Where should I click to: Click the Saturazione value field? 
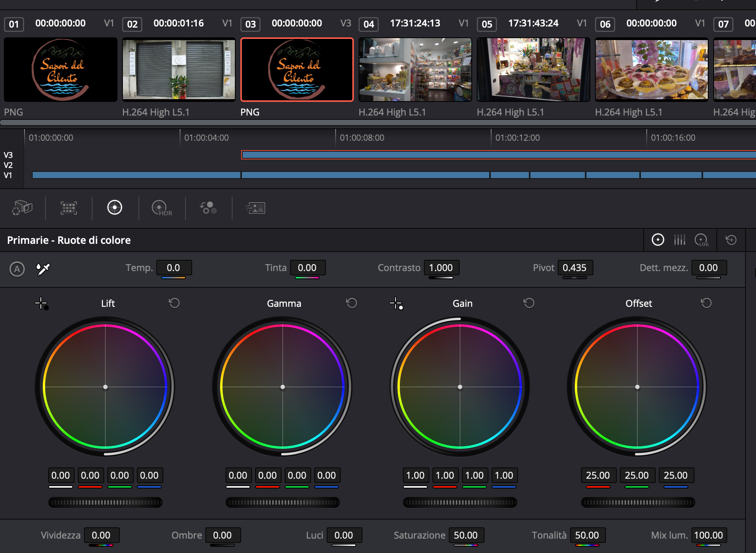coord(466,535)
